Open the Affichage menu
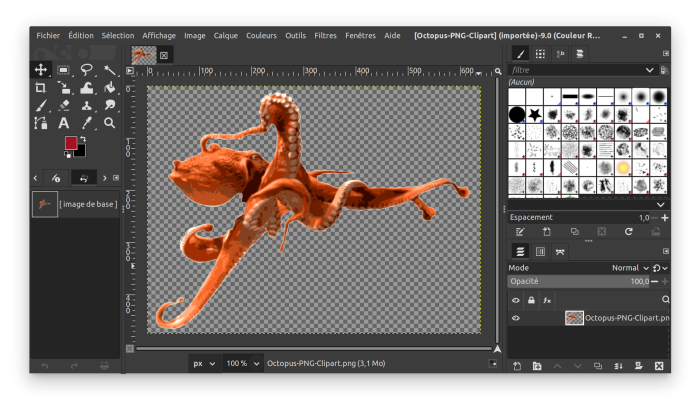Image resolution: width=700 pixels, height=406 pixels. 159,36
